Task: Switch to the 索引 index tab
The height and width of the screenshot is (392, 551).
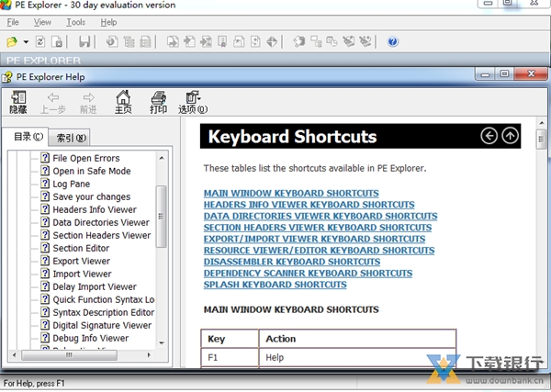Action: [71, 139]
